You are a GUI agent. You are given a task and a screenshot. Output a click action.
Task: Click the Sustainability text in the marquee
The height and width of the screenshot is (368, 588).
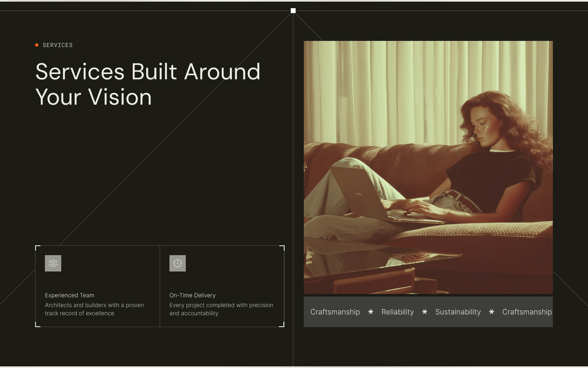click(458, 312)
